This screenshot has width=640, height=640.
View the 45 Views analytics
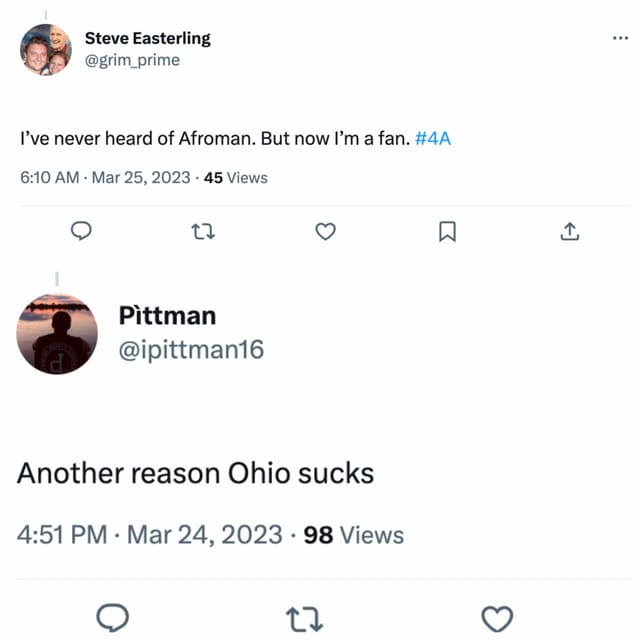(x=235, y=178)
